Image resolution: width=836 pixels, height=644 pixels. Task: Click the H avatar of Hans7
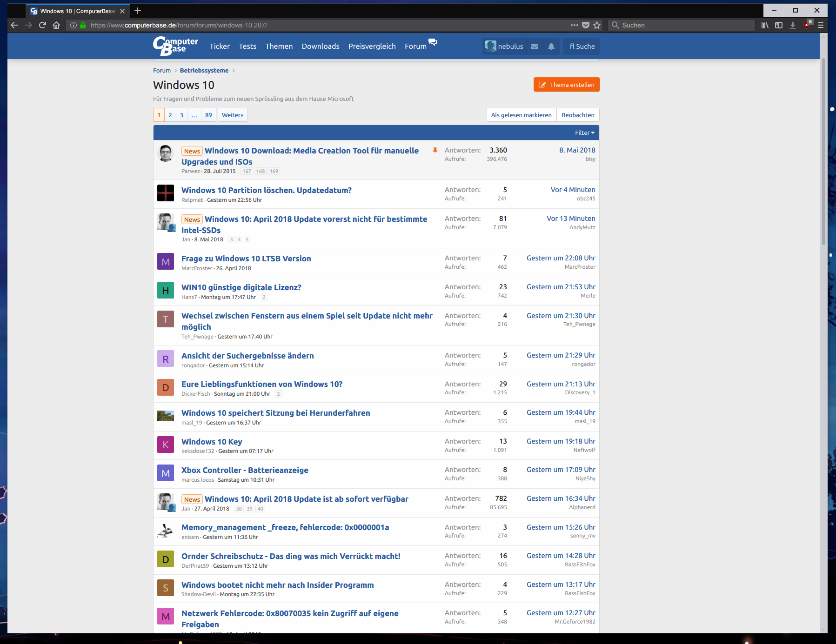click(x=166, y=291)
